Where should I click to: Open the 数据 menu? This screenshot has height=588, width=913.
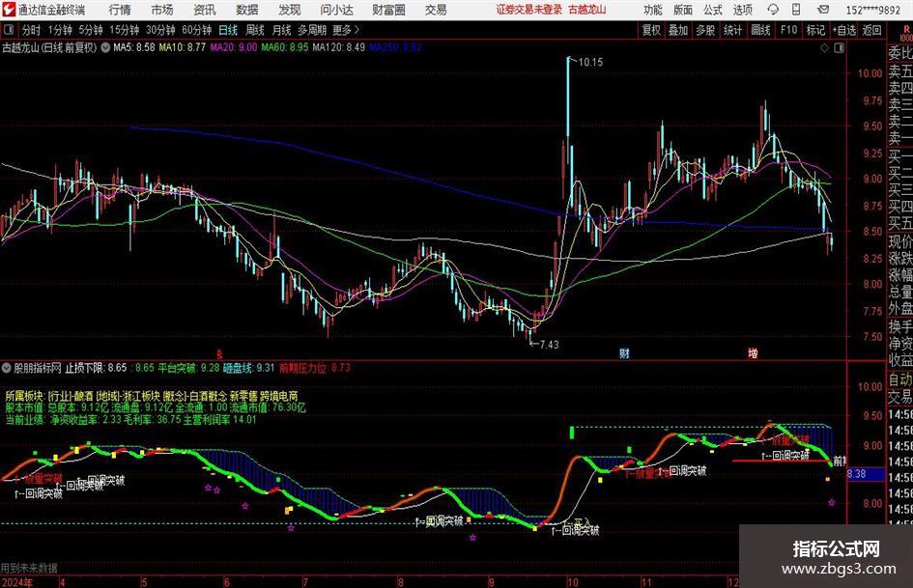click(x=247, y=10)
